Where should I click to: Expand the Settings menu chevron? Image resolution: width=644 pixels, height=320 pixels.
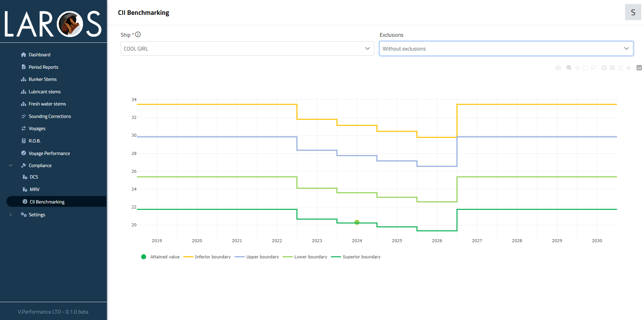click(10, 215)
